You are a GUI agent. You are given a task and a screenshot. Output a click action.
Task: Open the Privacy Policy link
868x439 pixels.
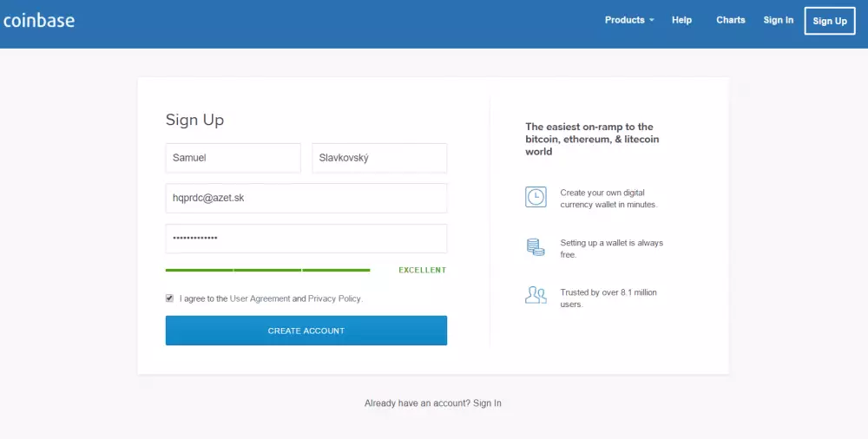coord(334,298)
